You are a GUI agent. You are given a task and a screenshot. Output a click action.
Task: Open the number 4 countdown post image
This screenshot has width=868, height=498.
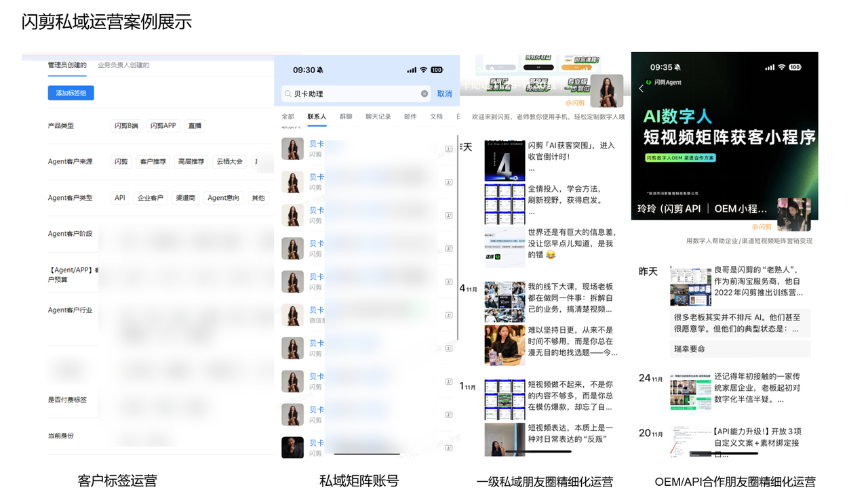pos(505,161)
